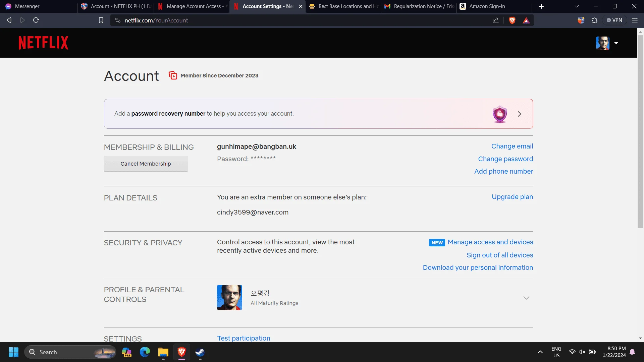
Task: Switch to the Messenger tab
Action: point(39,6)
